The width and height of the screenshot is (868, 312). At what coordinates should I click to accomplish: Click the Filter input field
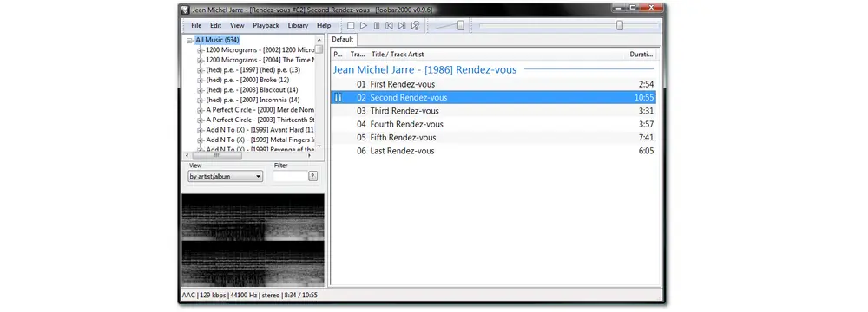[x=290, y=176]
